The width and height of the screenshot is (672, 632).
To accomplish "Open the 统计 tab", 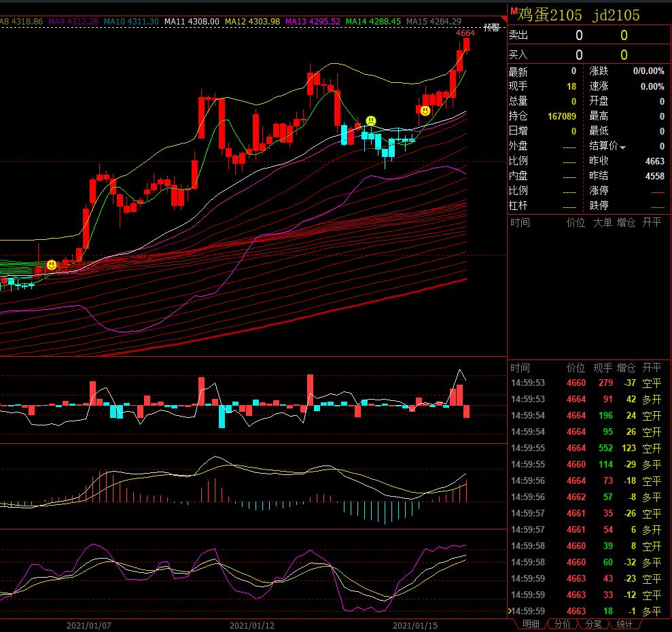I will [624, 625].
